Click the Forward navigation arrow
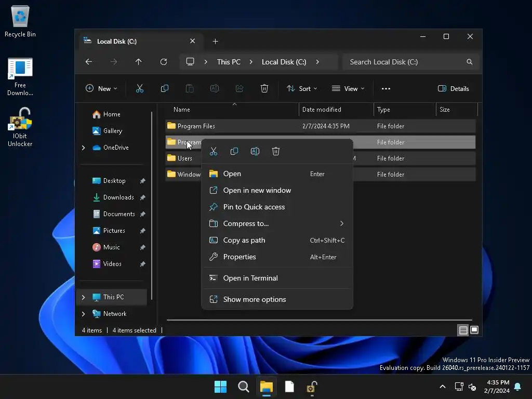The image size is (532, 399). (x=114, y=62)
